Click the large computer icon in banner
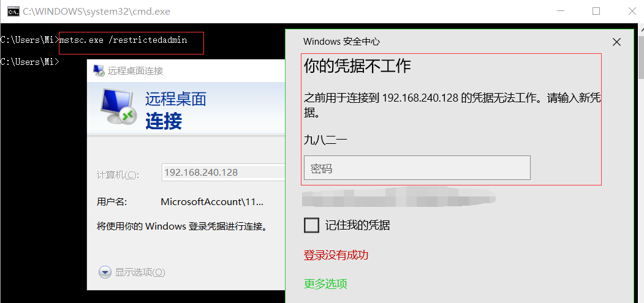Image resolution: width=644 pixels, height=303 pixels. point(118,108)
